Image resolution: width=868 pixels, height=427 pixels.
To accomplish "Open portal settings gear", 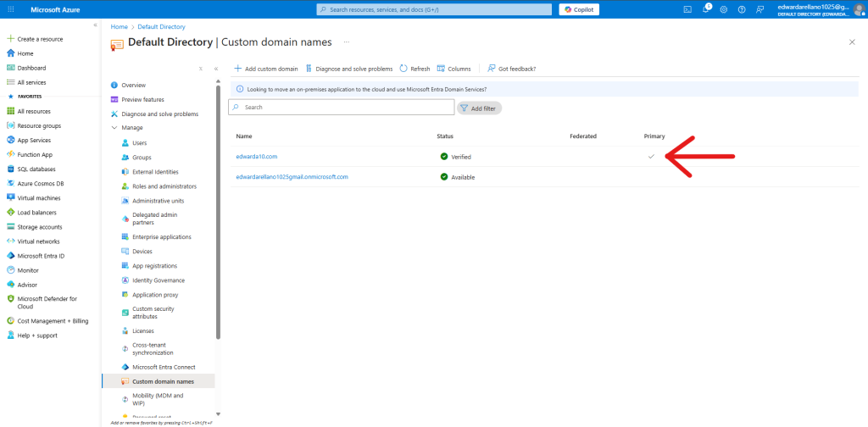I will coord(724,9).
